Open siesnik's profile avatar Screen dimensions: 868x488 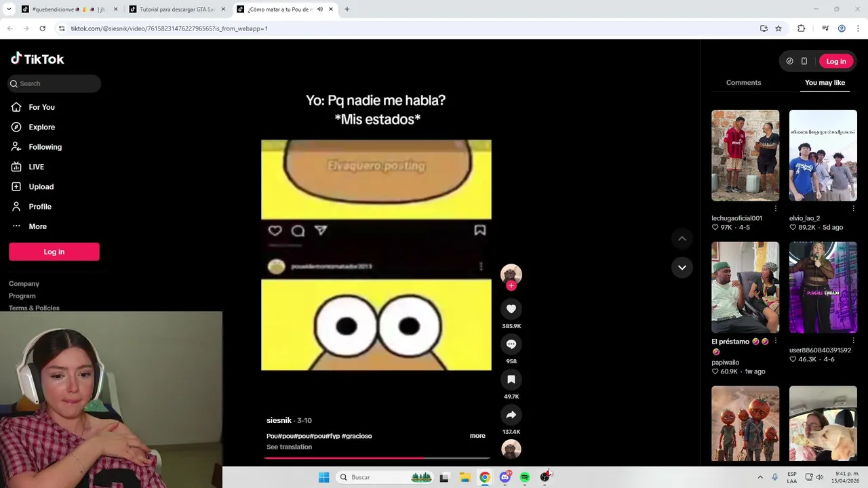[511, 273]
